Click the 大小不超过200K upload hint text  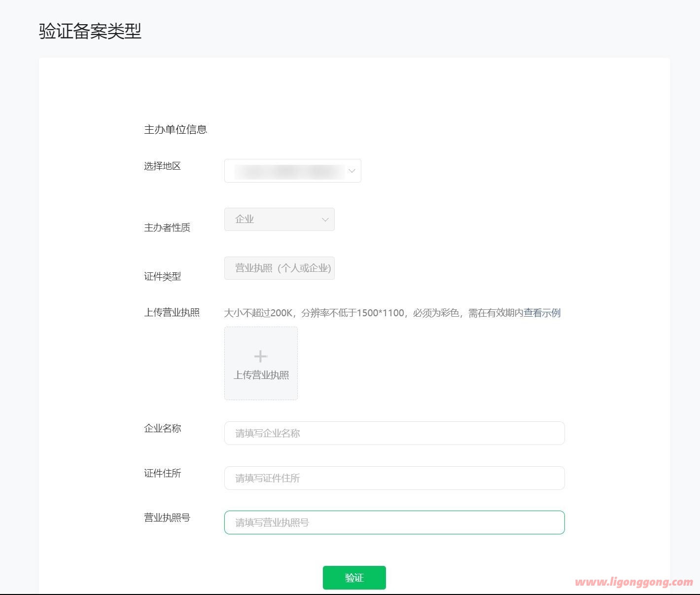pos(374,313)
